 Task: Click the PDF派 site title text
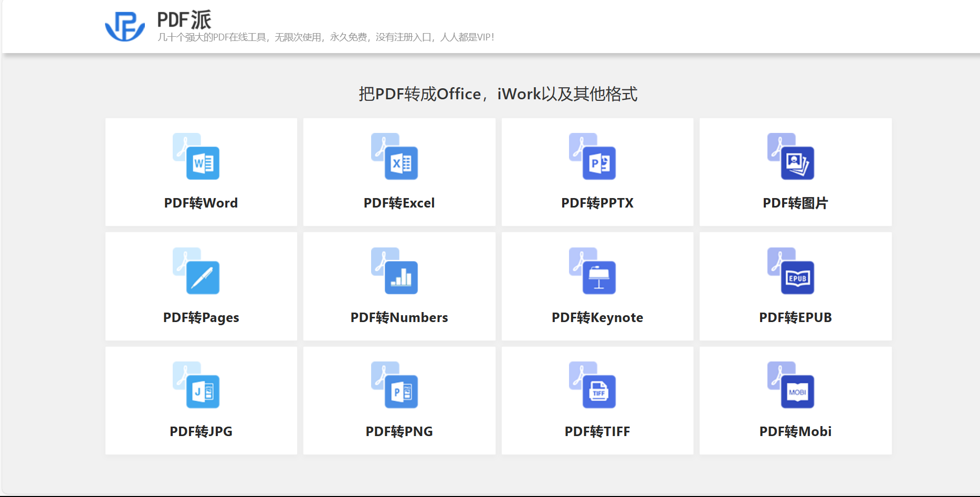(184, 19)
